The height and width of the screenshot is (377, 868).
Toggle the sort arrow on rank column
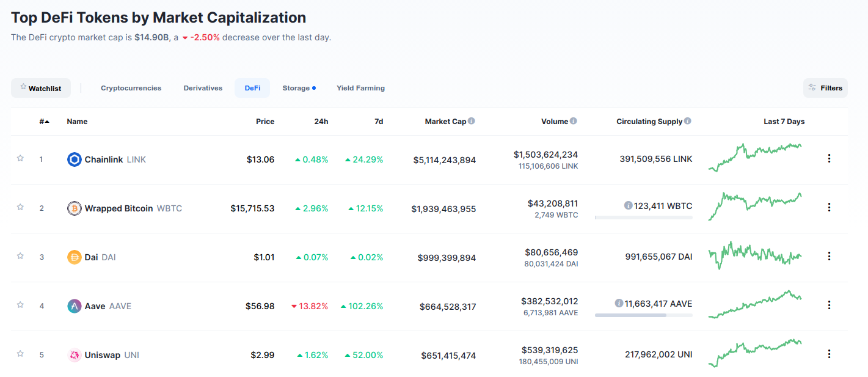[46, 121]
